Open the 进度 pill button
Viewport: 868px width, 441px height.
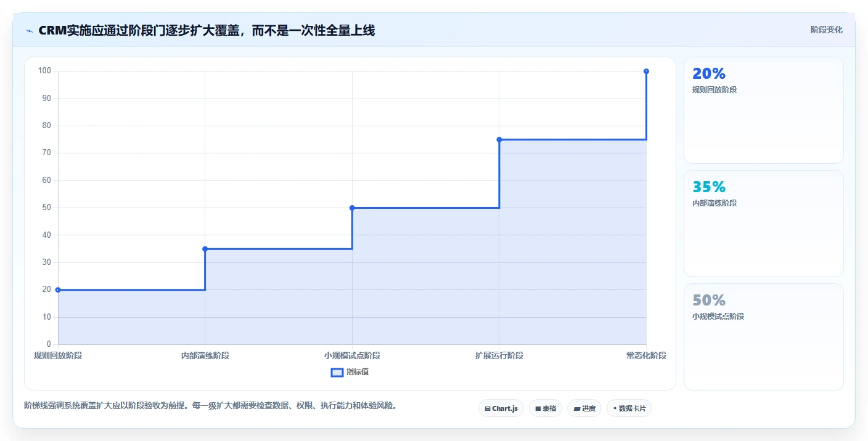click(x=584, y=408)
